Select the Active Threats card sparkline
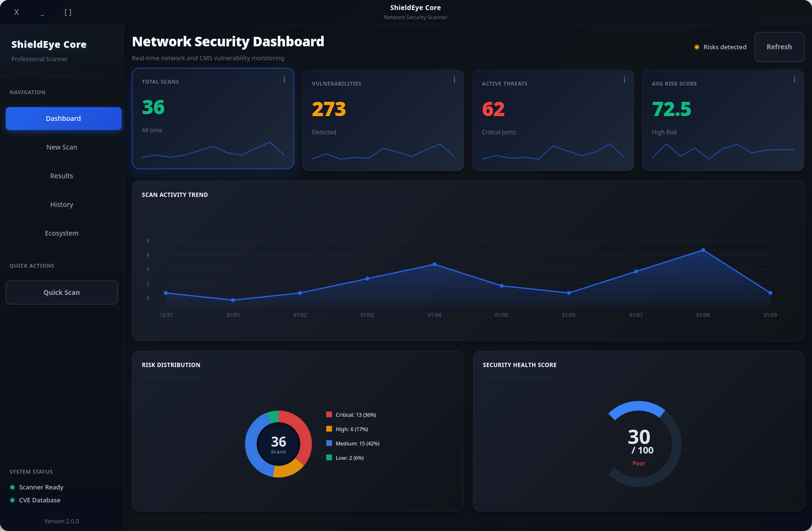The image size is (812, 531). (553, 152)
